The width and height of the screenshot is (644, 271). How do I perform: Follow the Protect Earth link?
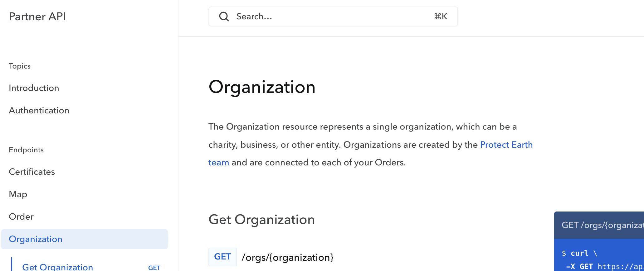click(506, 145)
